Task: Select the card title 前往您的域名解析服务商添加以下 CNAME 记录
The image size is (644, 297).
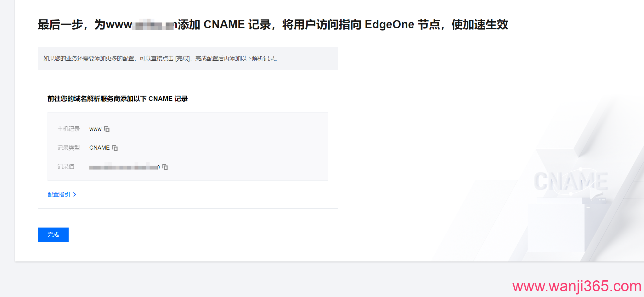Action: (x=117, y=99)
